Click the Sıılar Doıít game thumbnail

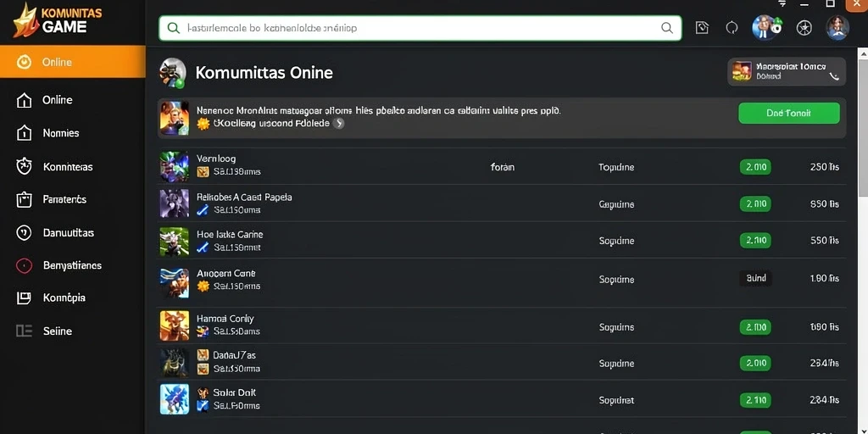[175, 399]
